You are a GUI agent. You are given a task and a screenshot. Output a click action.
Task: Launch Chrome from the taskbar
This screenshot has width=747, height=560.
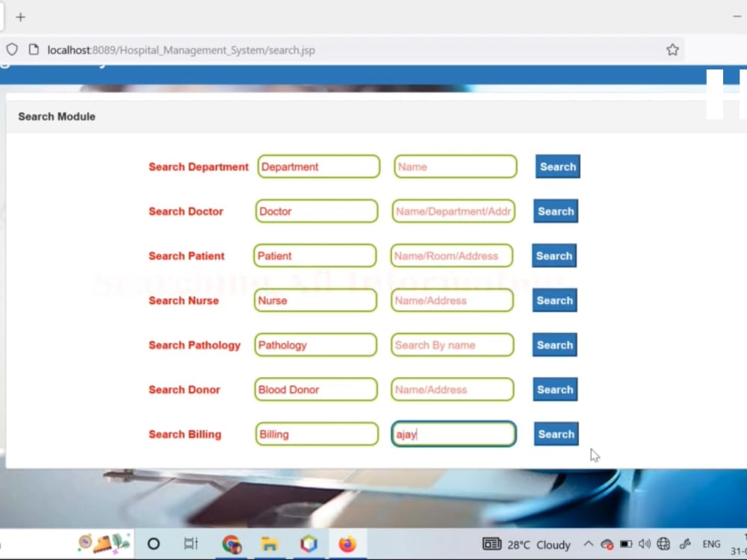click(x=231, y=544)
